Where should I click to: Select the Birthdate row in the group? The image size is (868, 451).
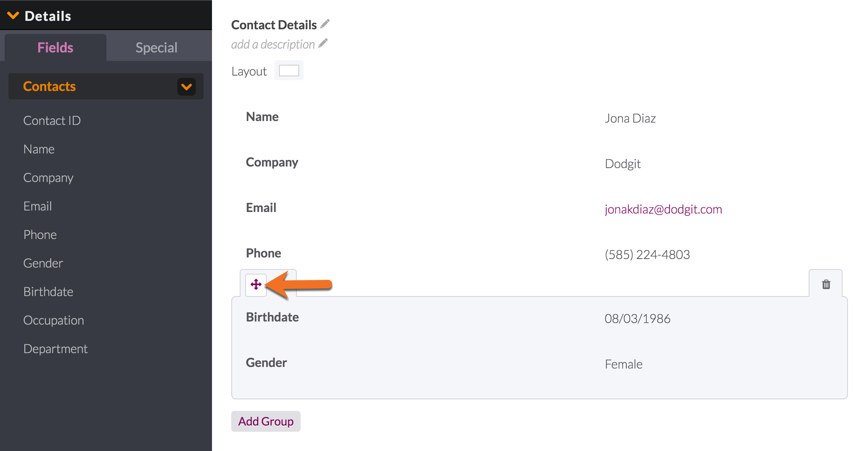point(539,318)
